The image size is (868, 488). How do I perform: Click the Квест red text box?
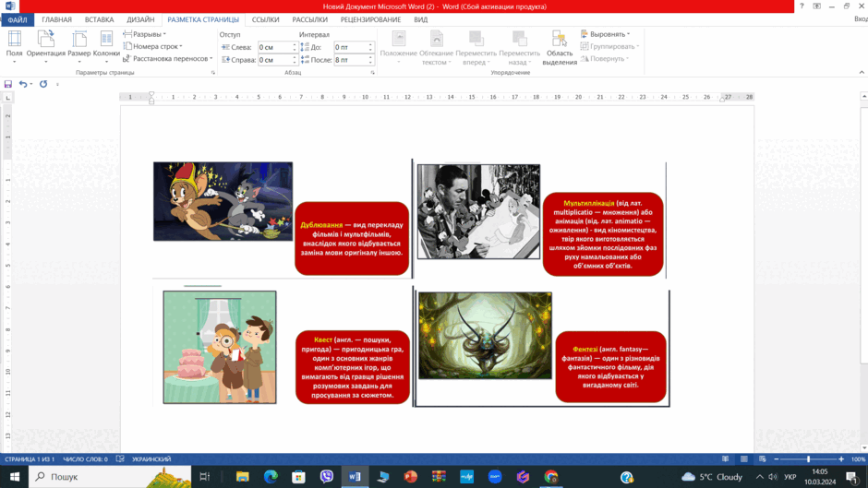353,367
